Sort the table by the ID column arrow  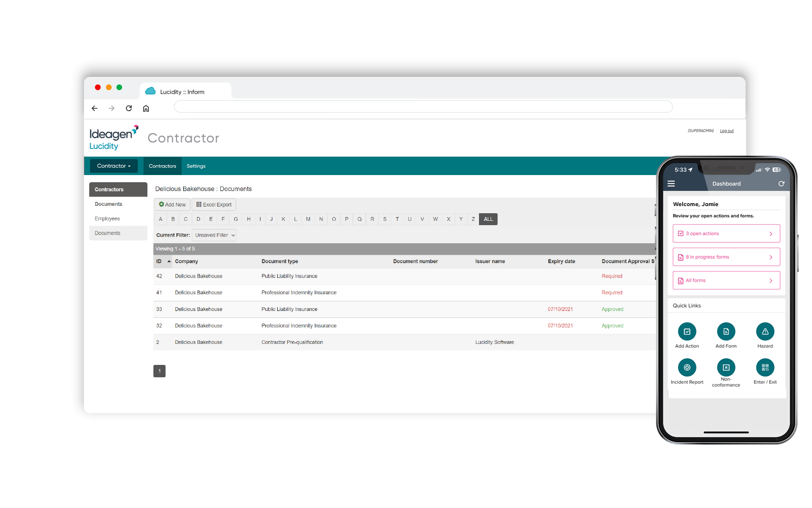click(x=168, y=261)
